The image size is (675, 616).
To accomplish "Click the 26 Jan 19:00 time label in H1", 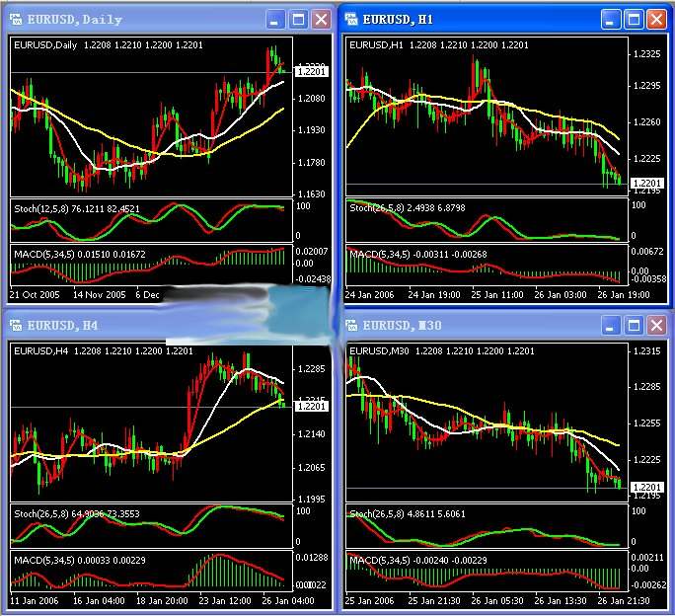I will [x=624, y=294].
